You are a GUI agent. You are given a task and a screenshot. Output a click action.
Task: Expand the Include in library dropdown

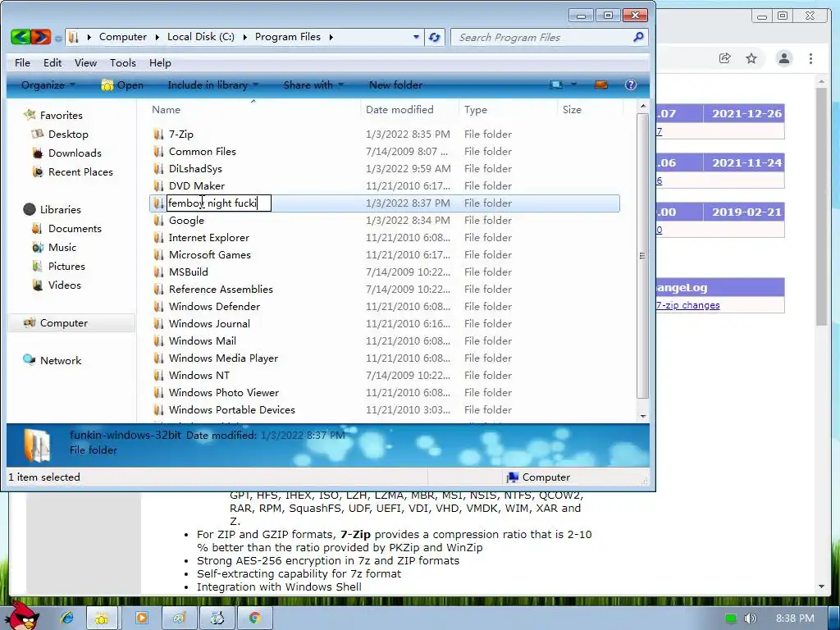[x=212, y=84]
